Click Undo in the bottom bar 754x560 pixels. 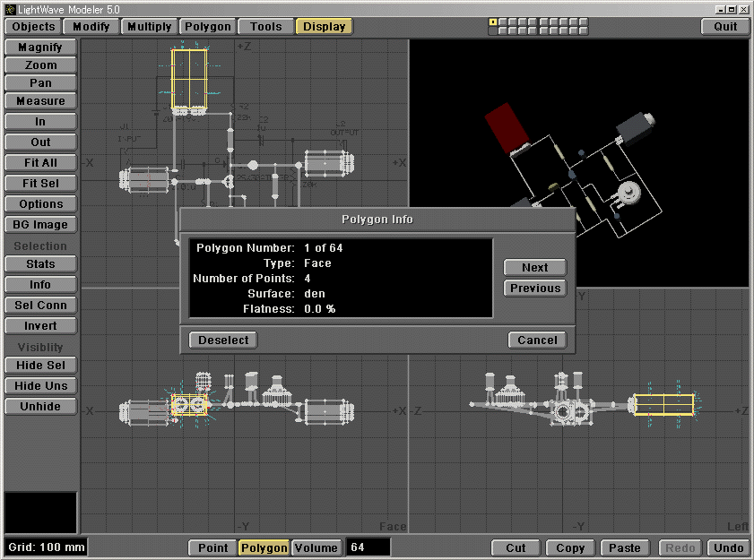pos(729,547)
